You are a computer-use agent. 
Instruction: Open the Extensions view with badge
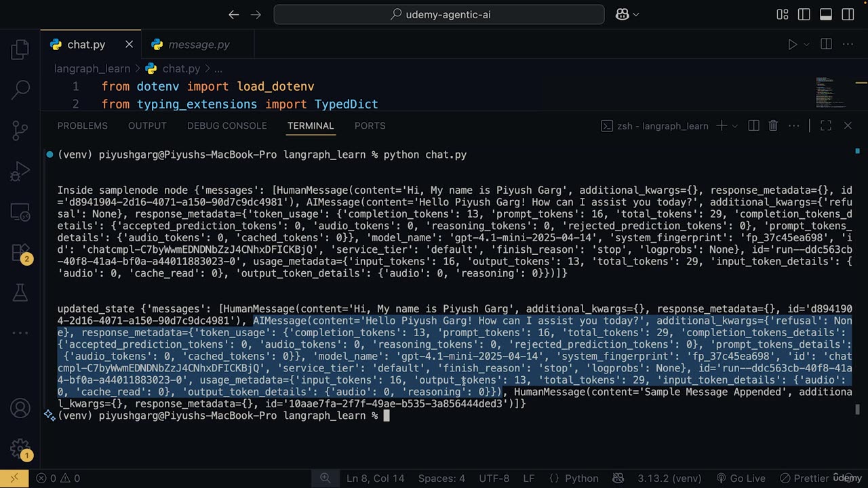pyautogui.click(x=20, y=252)
